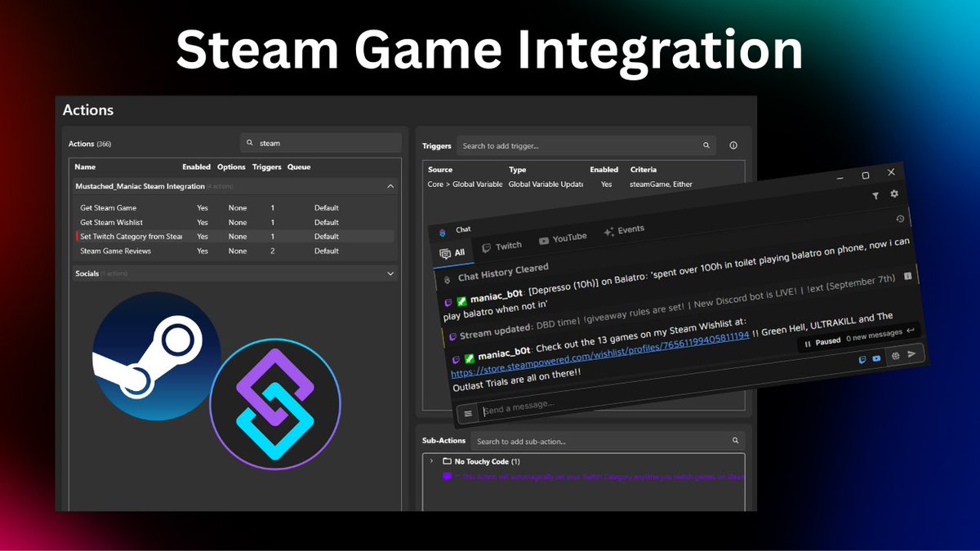Click the green badge on the Steam Wishlist message
This screenshot has height=551, width=980.
(469, 359)
